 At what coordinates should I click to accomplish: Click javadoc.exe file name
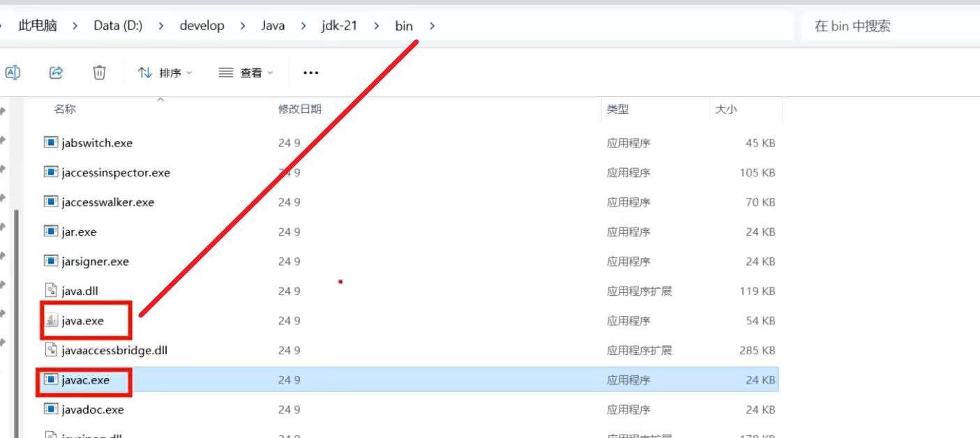(93, 409)
